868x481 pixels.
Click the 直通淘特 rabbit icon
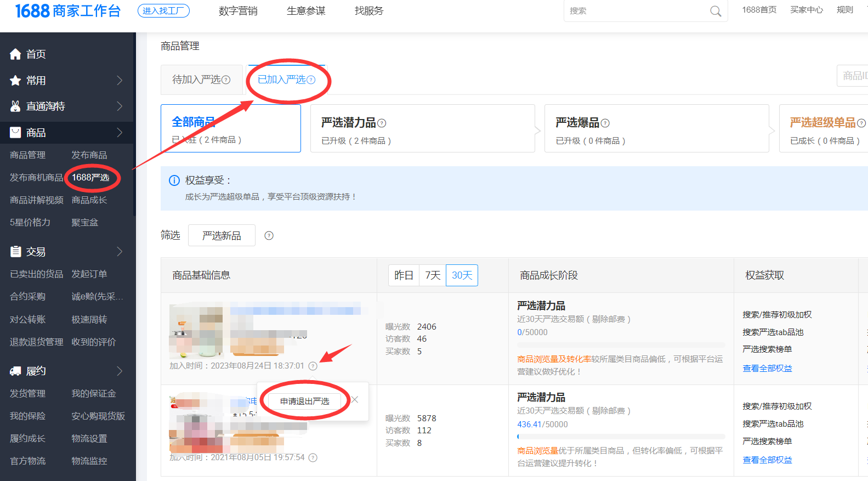click(15, 106)
